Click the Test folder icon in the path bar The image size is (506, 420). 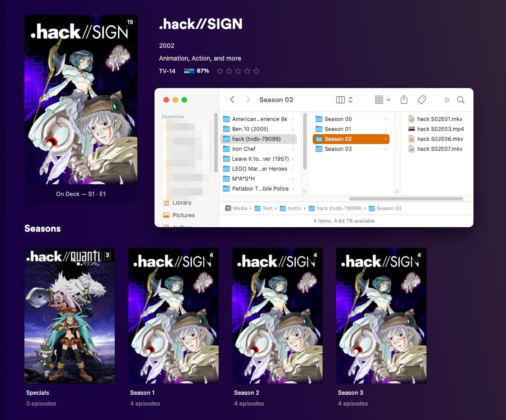point(258,208)
